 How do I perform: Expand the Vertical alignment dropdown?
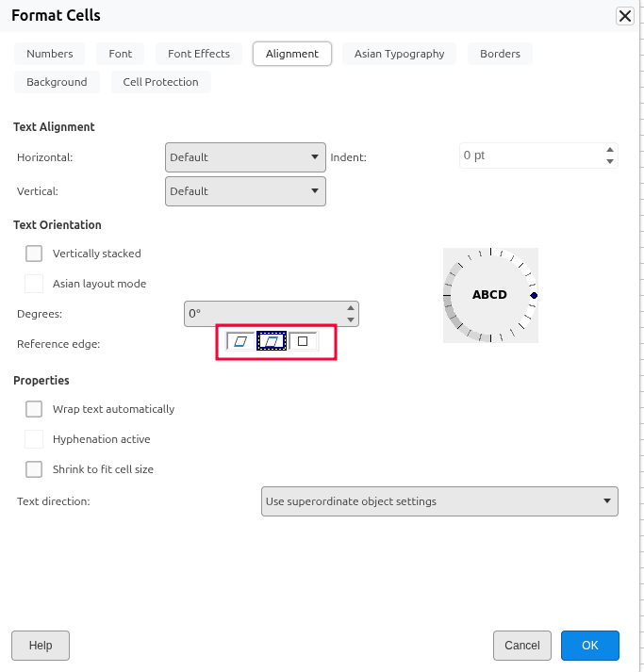coord(245,191)
